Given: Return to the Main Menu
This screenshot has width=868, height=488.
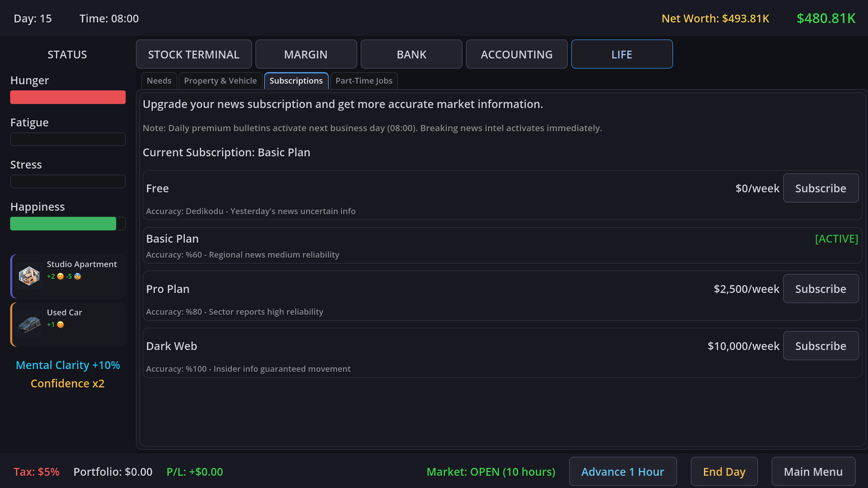Looking at the screenshot, I should coord(813,472).
